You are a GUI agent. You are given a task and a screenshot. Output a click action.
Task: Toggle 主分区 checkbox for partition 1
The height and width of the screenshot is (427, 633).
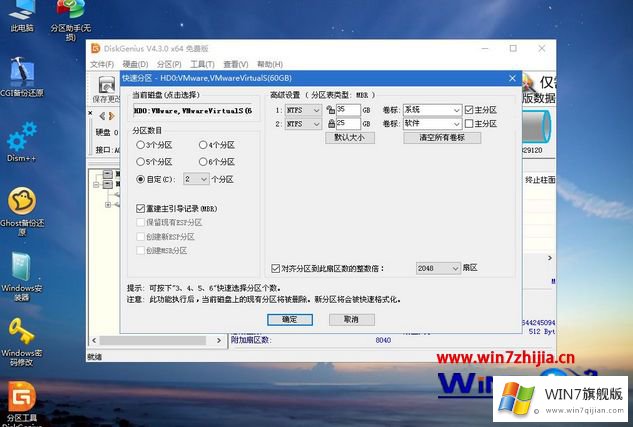469,110
